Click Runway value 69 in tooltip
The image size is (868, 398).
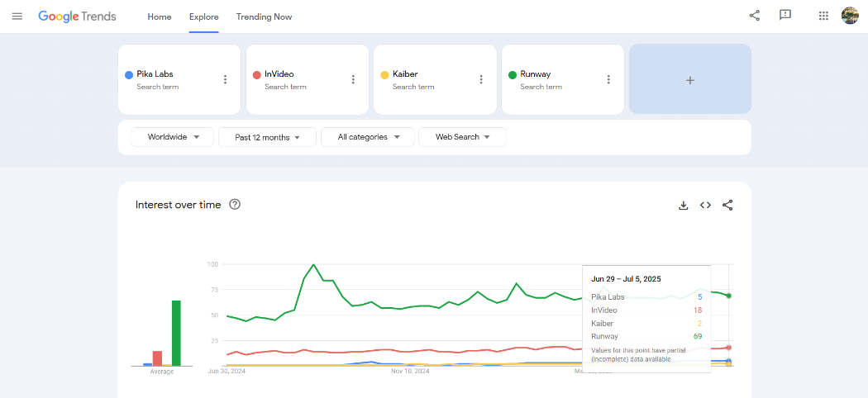(698, 337)
